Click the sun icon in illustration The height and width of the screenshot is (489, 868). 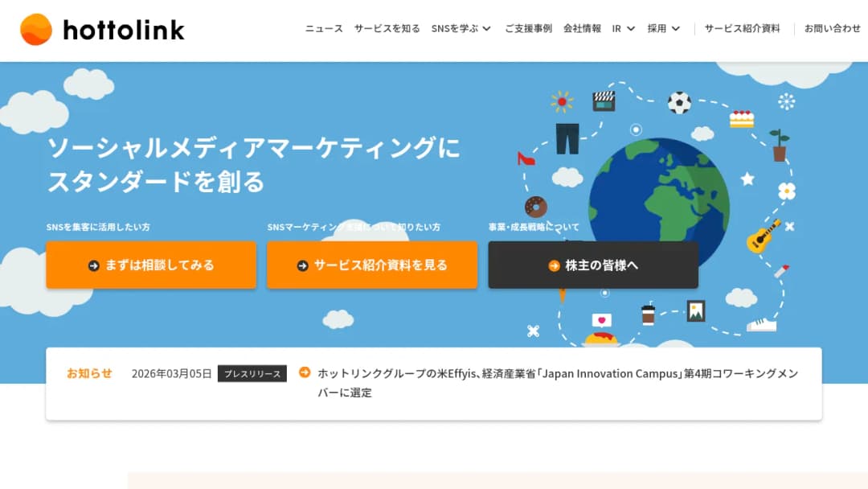click(x=562, y=102)
